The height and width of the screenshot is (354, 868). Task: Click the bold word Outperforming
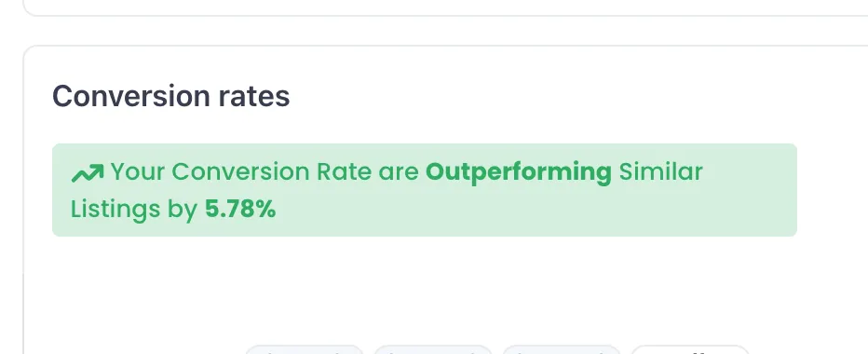(x=519, y=172)
